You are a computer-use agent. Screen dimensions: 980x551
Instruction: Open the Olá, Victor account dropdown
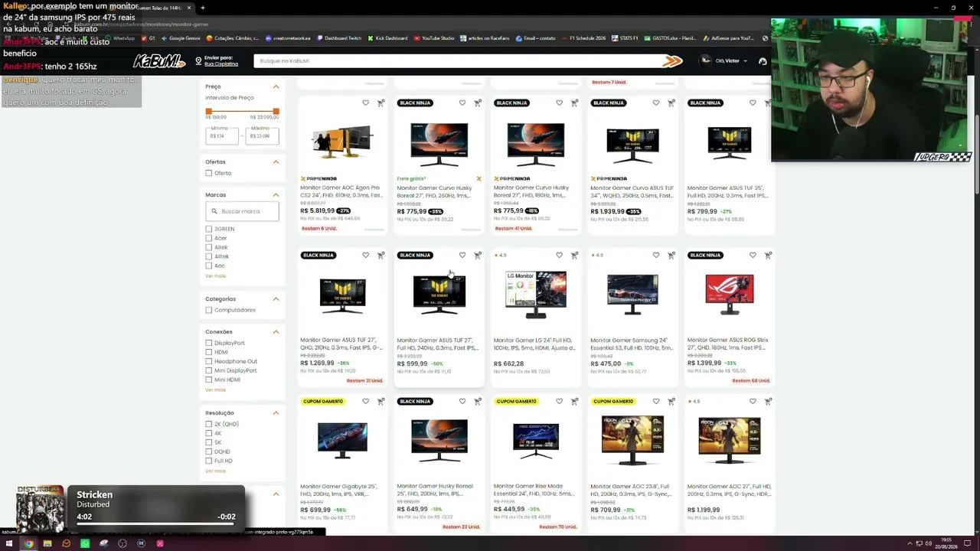pos(724,61)
